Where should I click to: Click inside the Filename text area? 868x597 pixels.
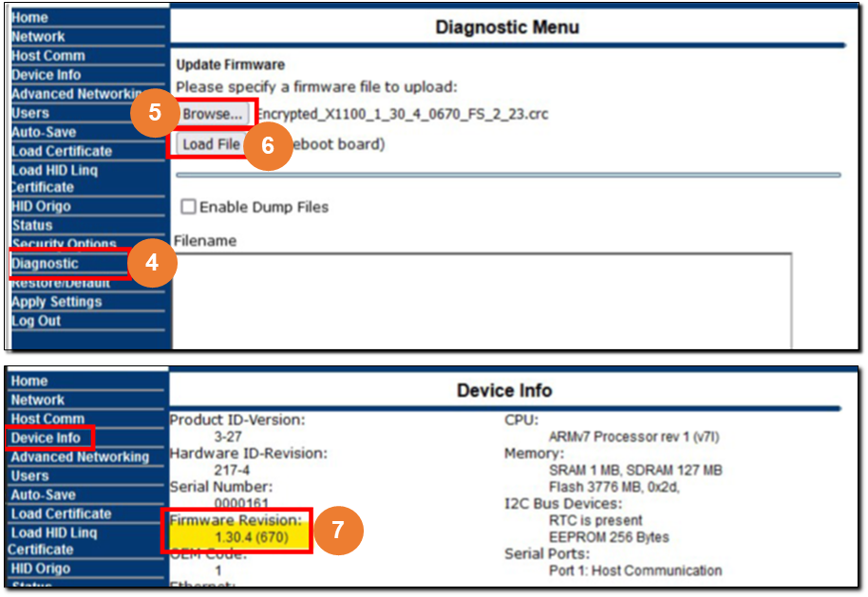pyautogui.click(x=481, y=299)
